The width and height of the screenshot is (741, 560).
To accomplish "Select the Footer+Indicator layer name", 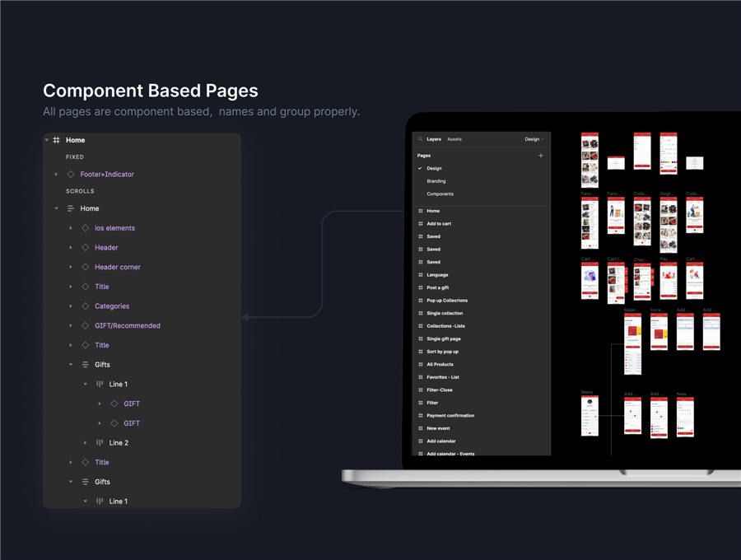I will coord(107,175).
